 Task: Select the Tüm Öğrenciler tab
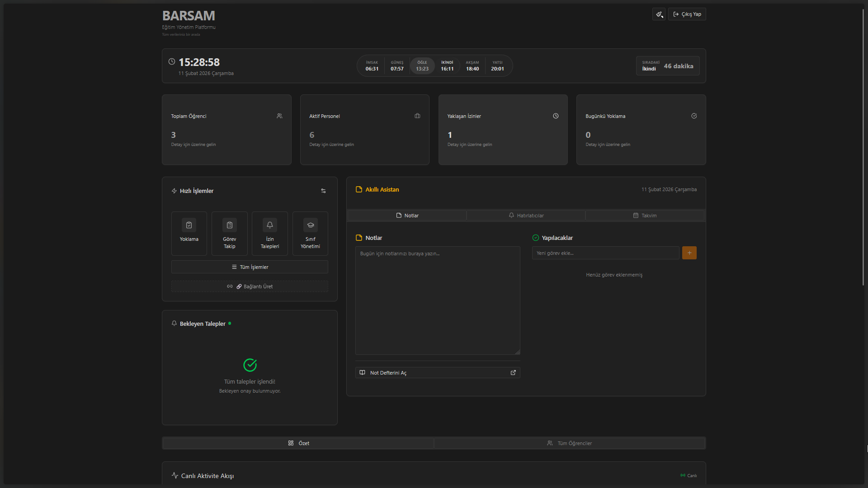point(570,443)
